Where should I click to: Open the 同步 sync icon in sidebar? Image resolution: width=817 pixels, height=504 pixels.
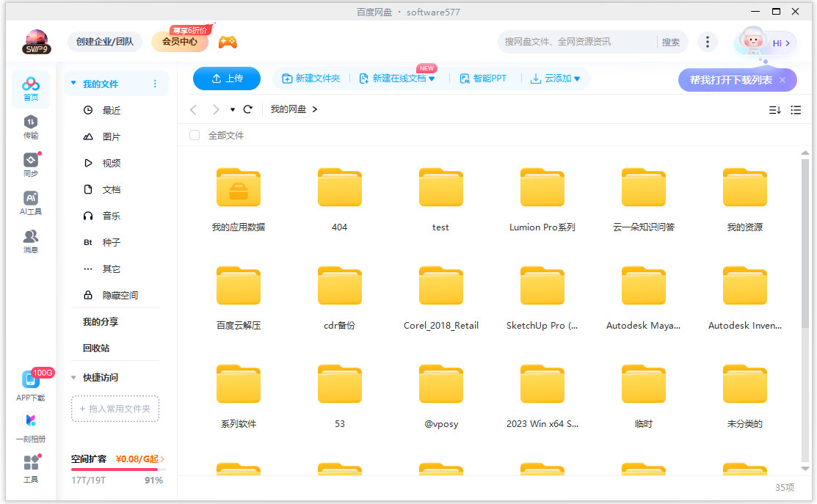tap(31, 164)
